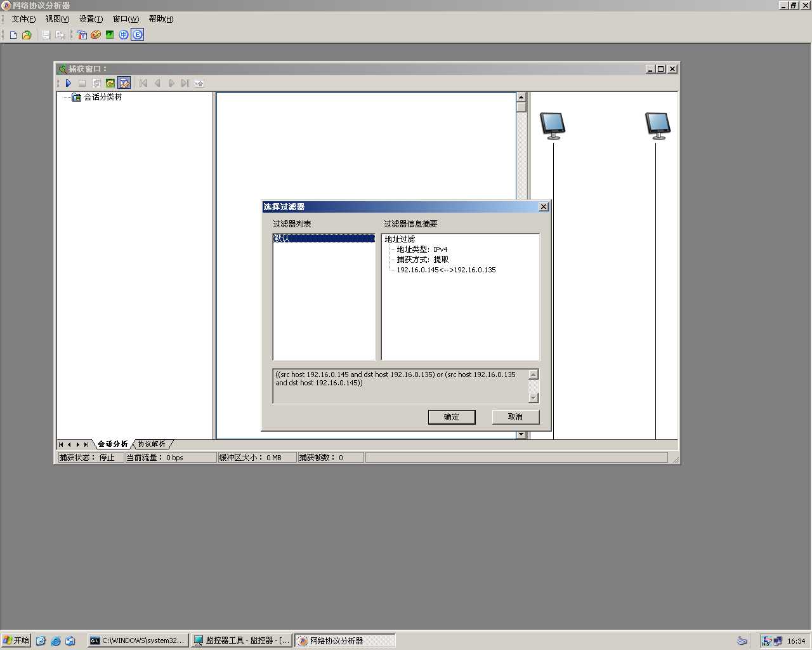Switch to the 会话分析 tab
Screen dimensions: 812x650
click(112, 444)
